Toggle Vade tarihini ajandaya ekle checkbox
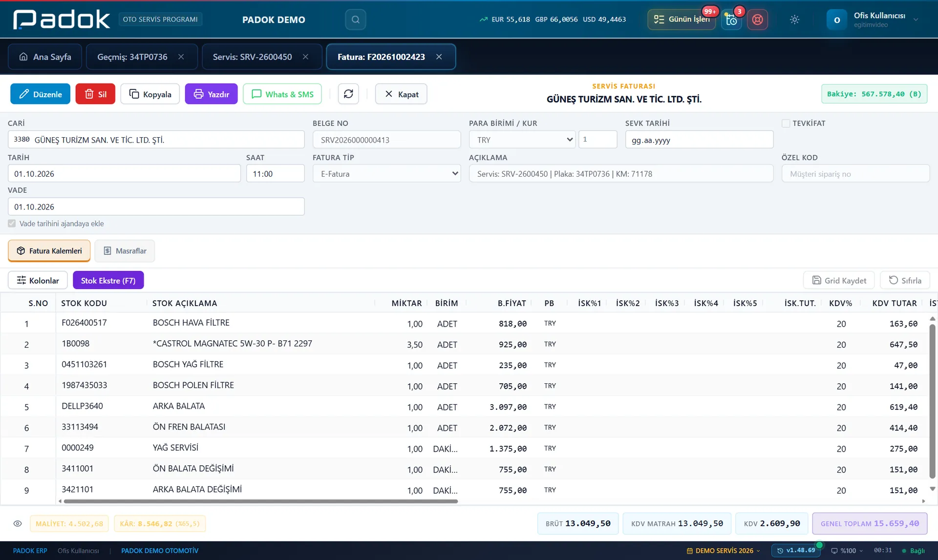 coord(12,224)
